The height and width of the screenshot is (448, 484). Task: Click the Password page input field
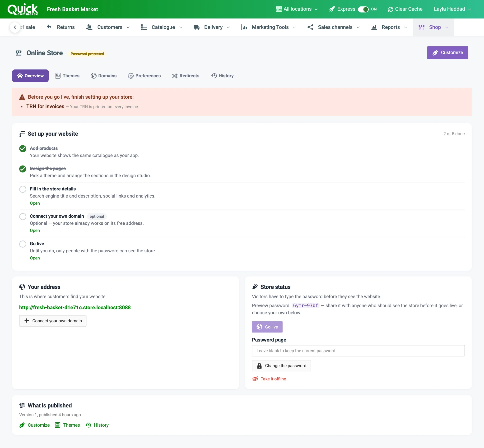coord(358,351)
